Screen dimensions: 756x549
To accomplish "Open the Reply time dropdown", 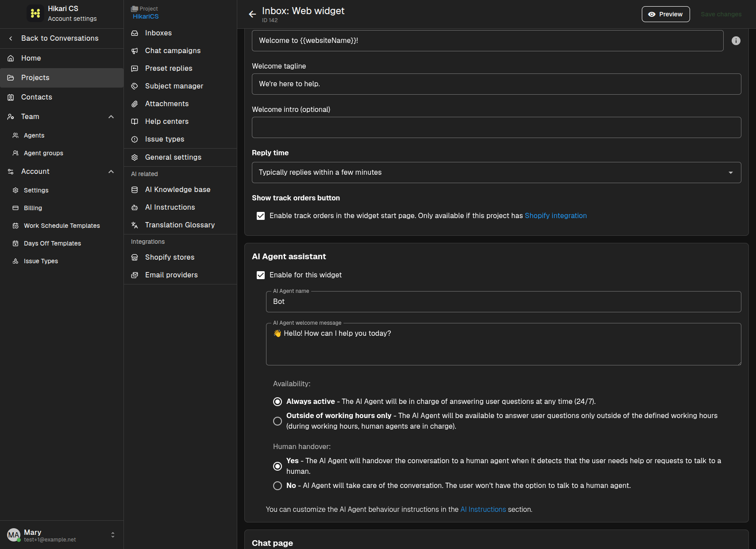I will (x=496, y=173).
